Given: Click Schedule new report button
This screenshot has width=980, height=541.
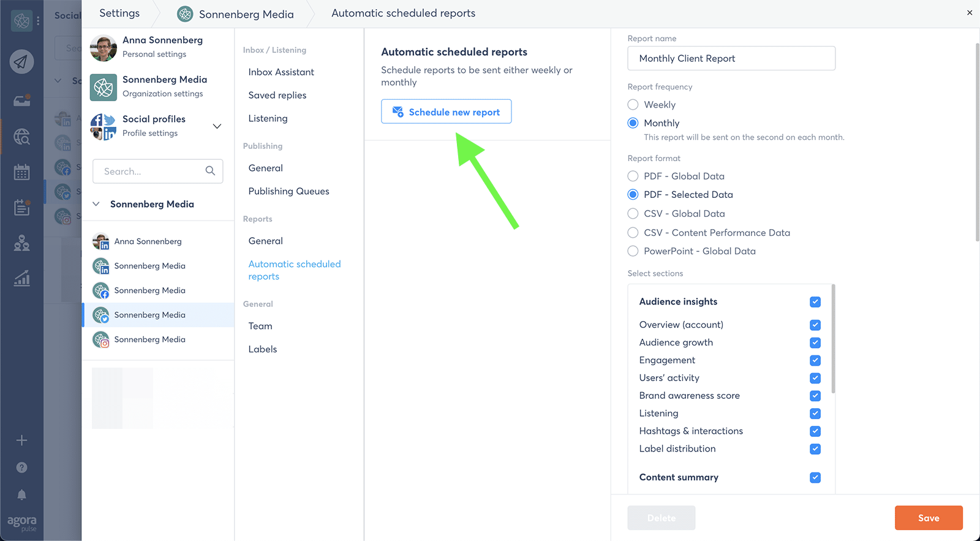Looking at the screenshot, I should click(446, 112).
